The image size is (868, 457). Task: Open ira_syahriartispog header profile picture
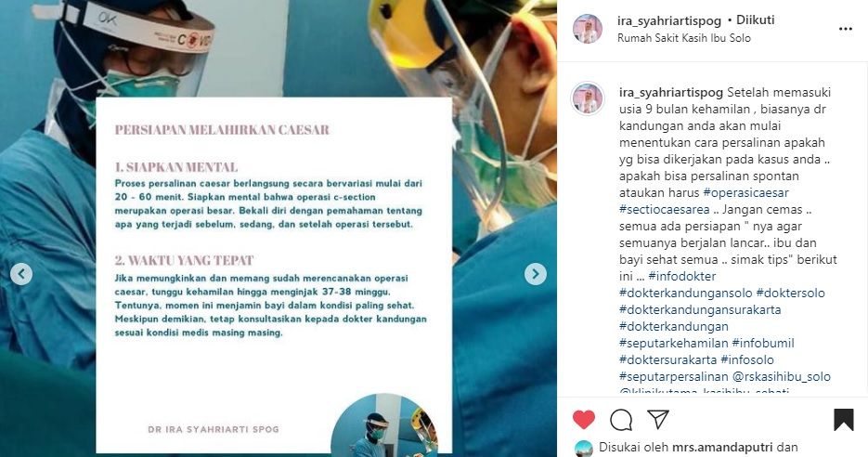(x=588, y=29)
